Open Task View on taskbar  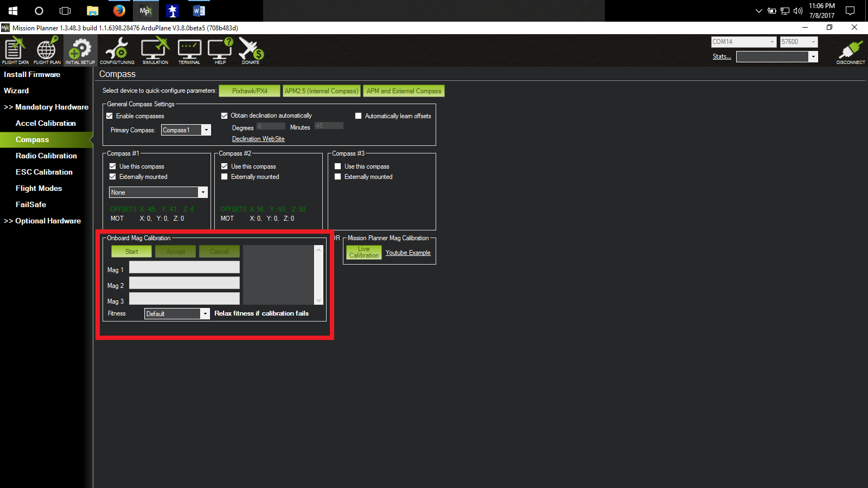[x=65, y=11]
